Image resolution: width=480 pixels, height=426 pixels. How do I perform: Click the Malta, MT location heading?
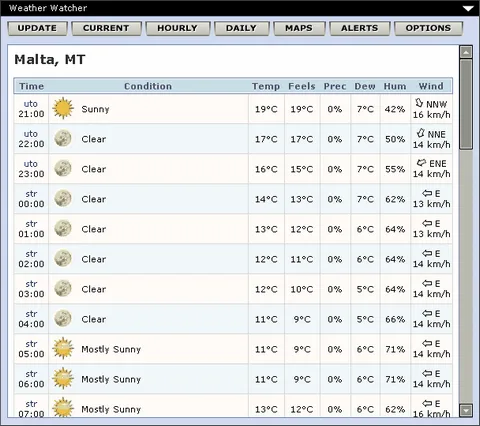(50, 60)
